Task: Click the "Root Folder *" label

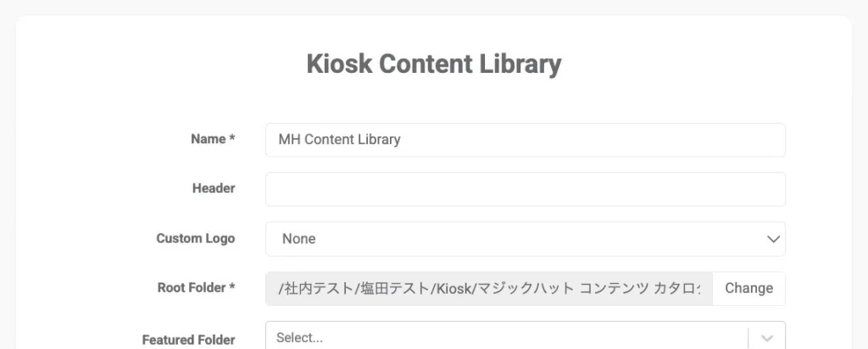Action: point(192,287)
